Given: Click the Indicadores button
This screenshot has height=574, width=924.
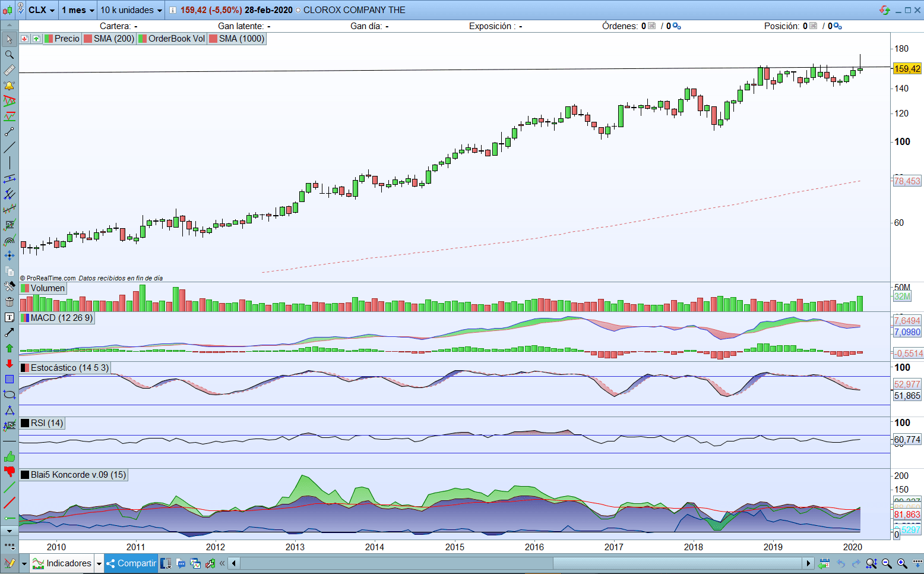Looking at the screenshot, I should (62, 563).
